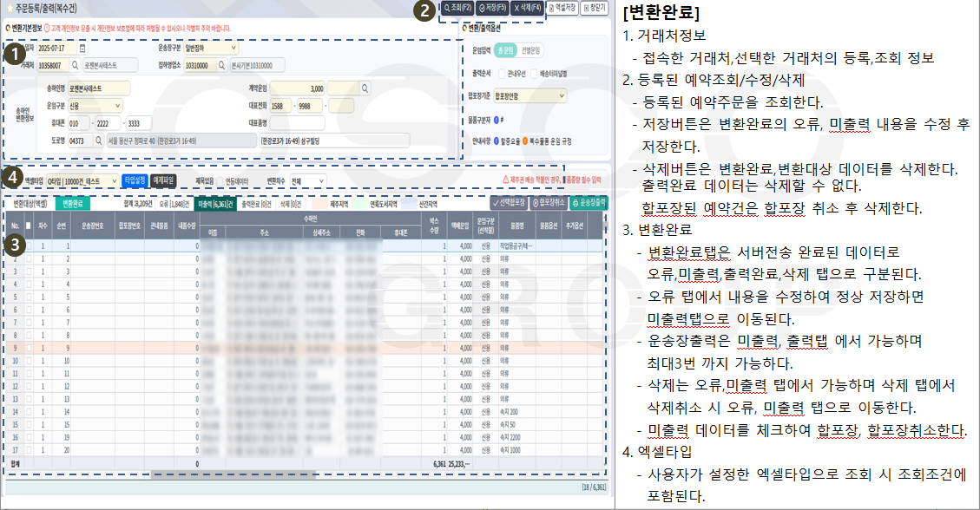Open 타입설정 blue button

135,180
